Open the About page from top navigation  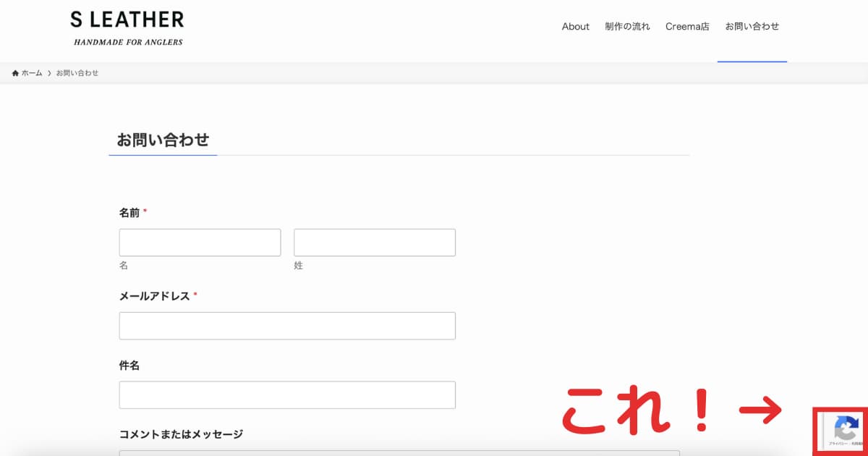[575, 26]
